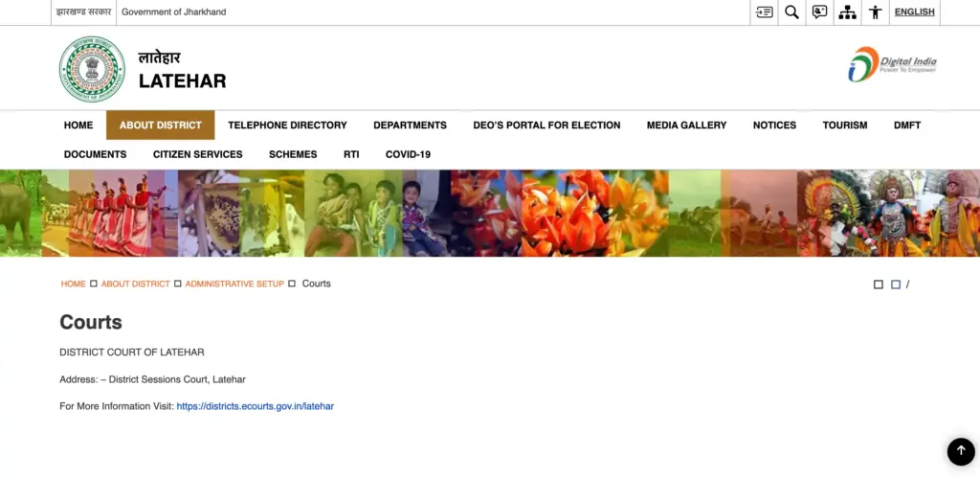Open the Departments menu

[410, 125]
